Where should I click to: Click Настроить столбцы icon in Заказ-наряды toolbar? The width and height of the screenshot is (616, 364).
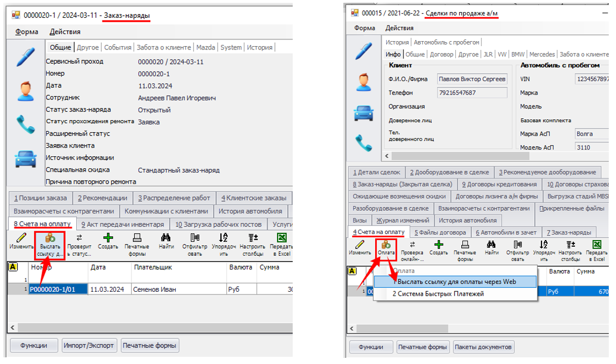[x=252, y=242]
